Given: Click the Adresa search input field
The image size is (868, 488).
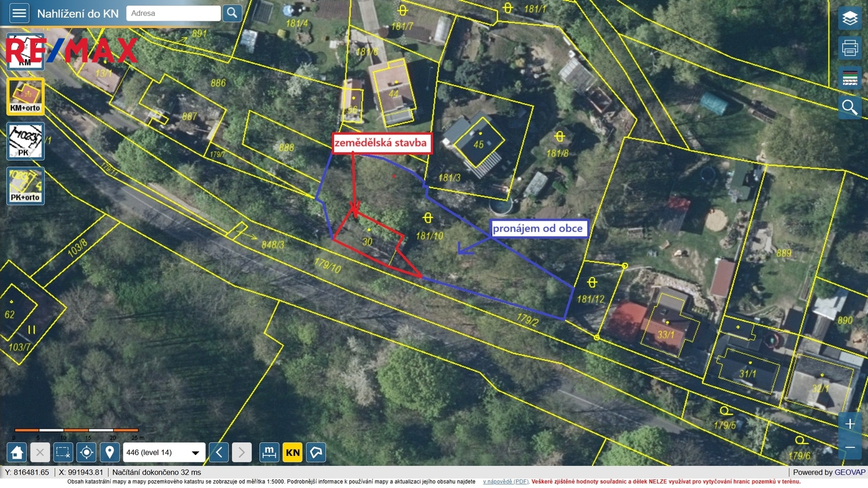Looking at the screenshot, I should click(173, 13).
